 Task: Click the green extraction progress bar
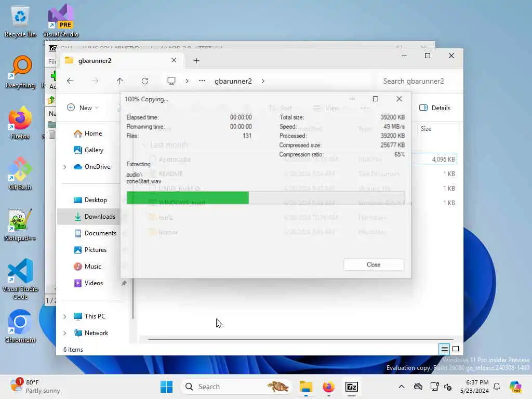(x=188, y=198)
